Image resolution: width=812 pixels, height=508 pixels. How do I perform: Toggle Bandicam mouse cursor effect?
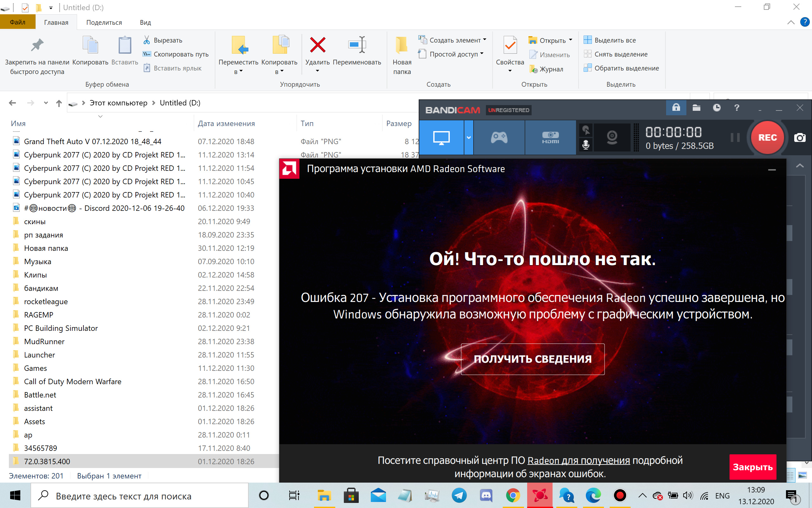[x=586, y=130]
